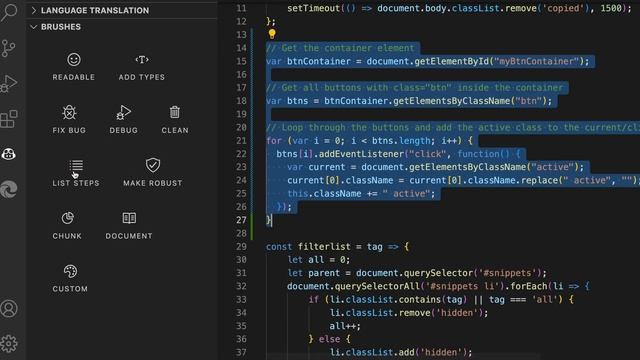Screen dimensions: 640x360
Task: Click line number 29 in the gutter
Action: (241, 247)
